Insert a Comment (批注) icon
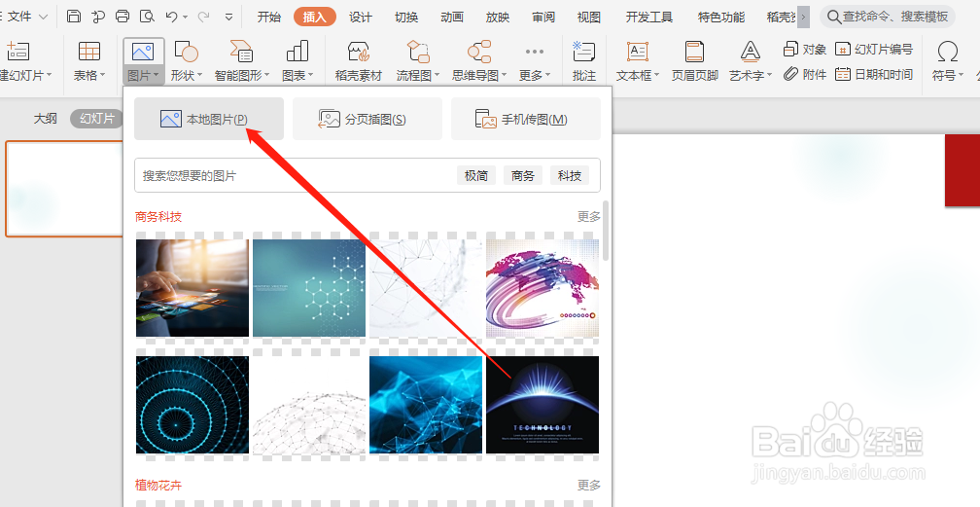Image resolution: width=980 pixels, height=507 pixels. click(583, 52)
